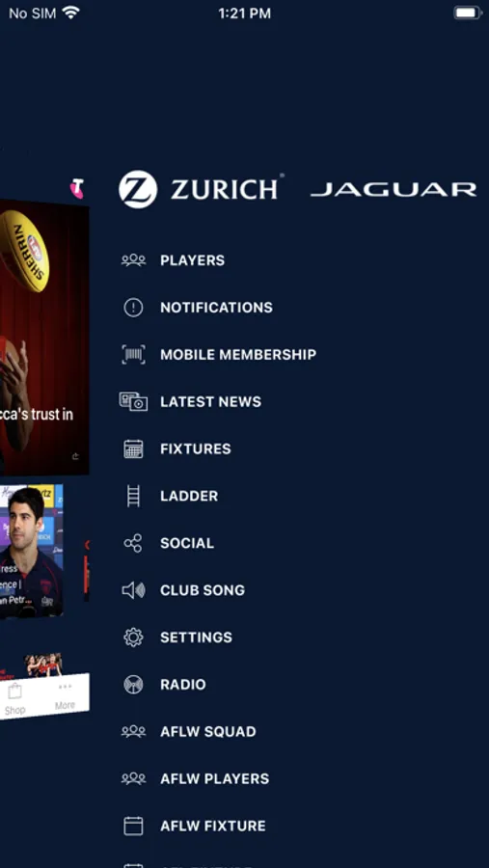Open the press conference video thumbnail

click(x=32, y=551)
